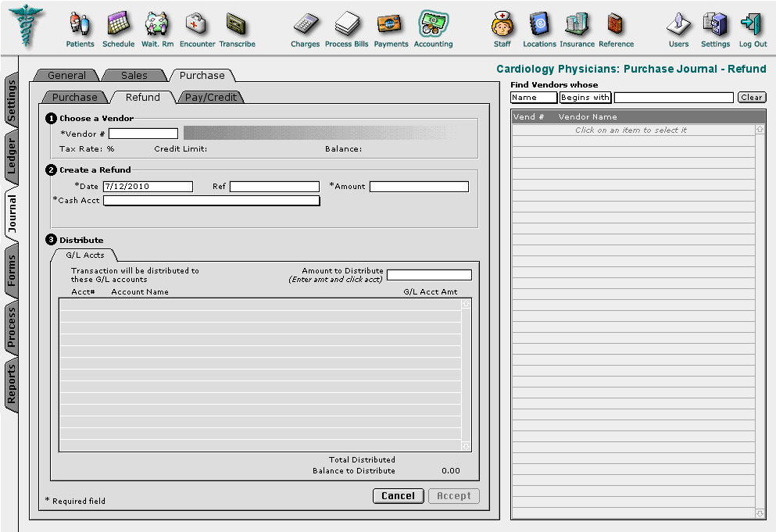Open the Accounting money icon

[434, 23]
